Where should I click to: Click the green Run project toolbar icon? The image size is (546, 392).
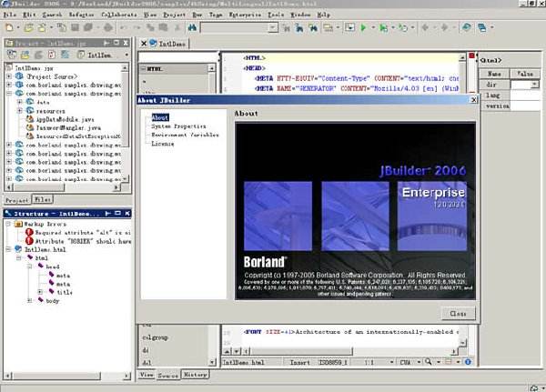click(362, 28)
